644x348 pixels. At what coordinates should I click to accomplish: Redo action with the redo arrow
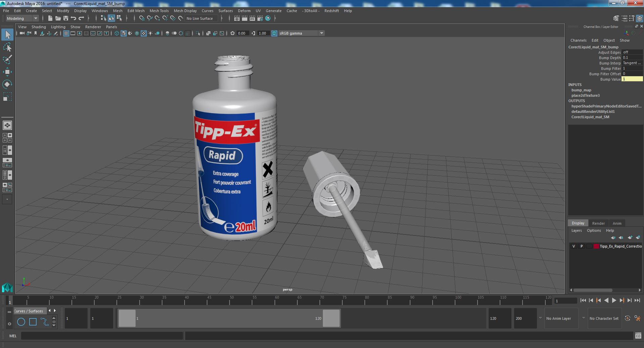[81, 18]
